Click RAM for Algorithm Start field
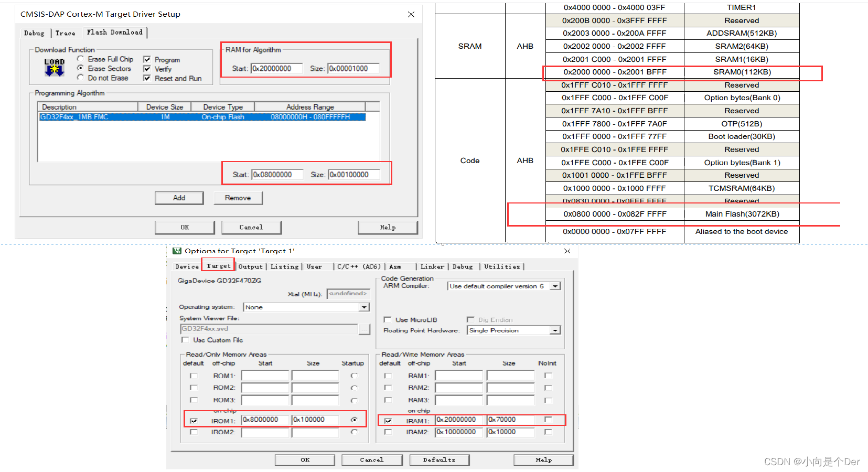 (x=277, y=68)
